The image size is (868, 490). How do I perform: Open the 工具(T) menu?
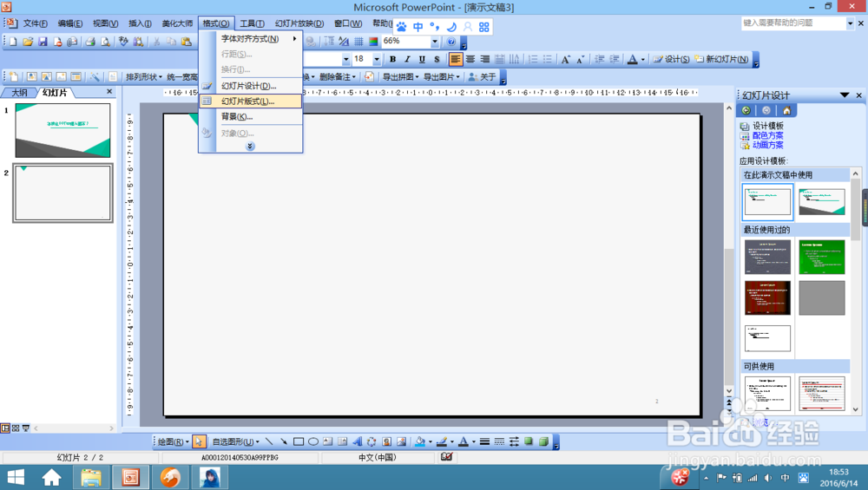pos(252,23)
